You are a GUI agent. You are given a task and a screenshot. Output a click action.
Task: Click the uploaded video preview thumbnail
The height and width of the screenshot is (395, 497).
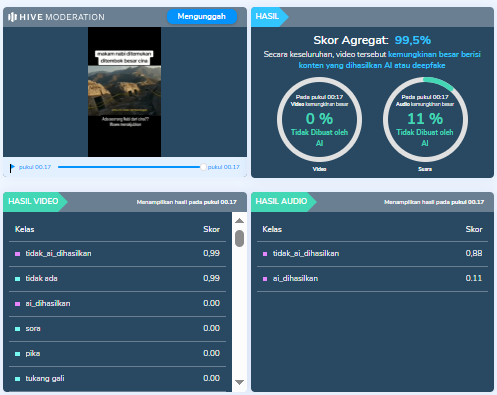124,92
